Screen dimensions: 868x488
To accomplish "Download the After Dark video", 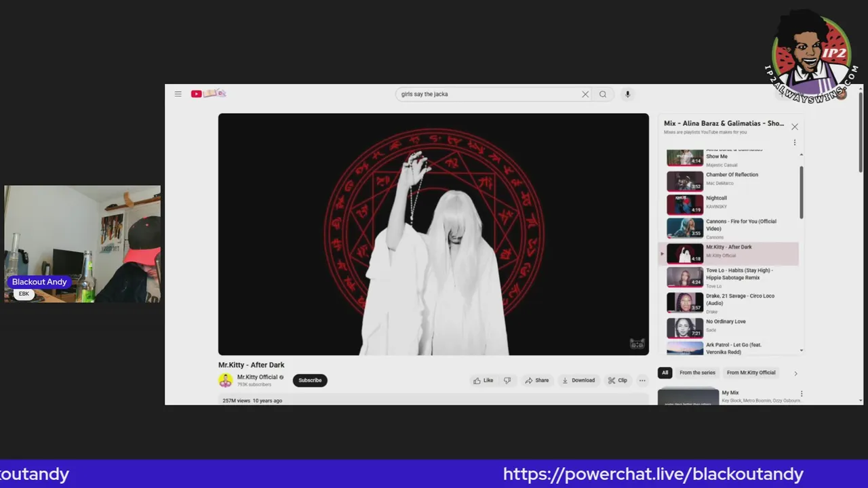I will coord(578,380).
